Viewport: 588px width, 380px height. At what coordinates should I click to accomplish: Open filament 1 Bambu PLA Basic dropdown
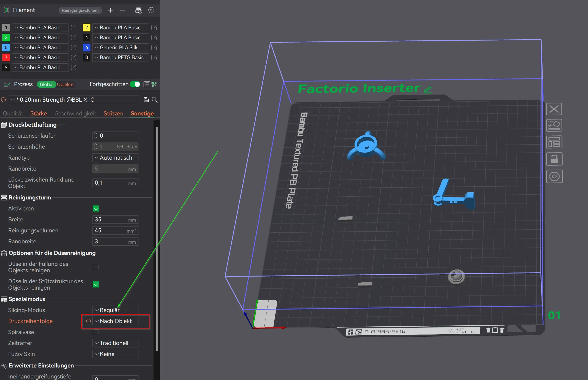(x=40, y=28)
